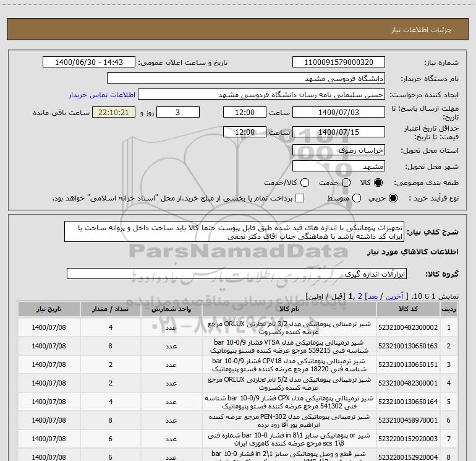The image size is (476, 461).
Task: Click product code 5232100482300002
Action: pos(408,327)
